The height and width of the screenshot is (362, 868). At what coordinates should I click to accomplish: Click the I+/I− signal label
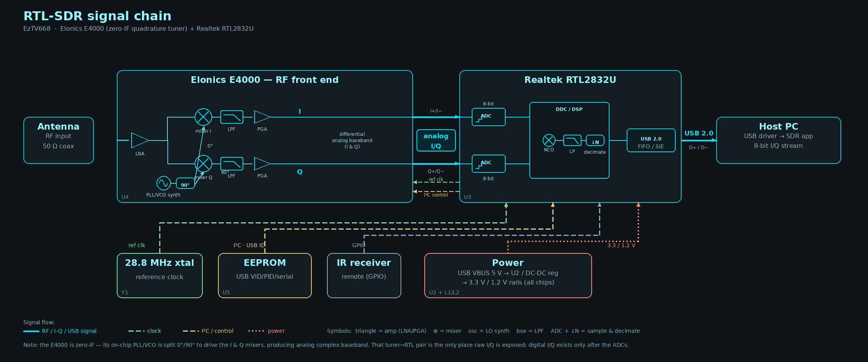(436, 111)
